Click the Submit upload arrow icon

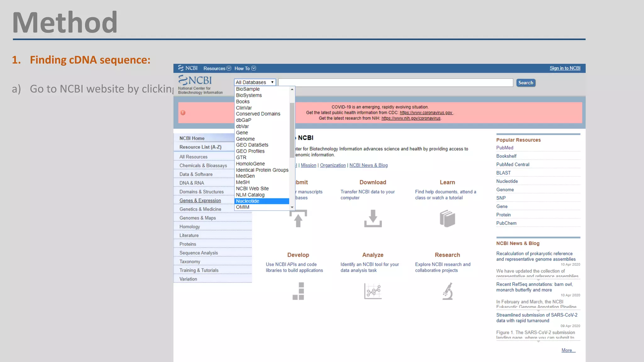click(x=298, y=218)
